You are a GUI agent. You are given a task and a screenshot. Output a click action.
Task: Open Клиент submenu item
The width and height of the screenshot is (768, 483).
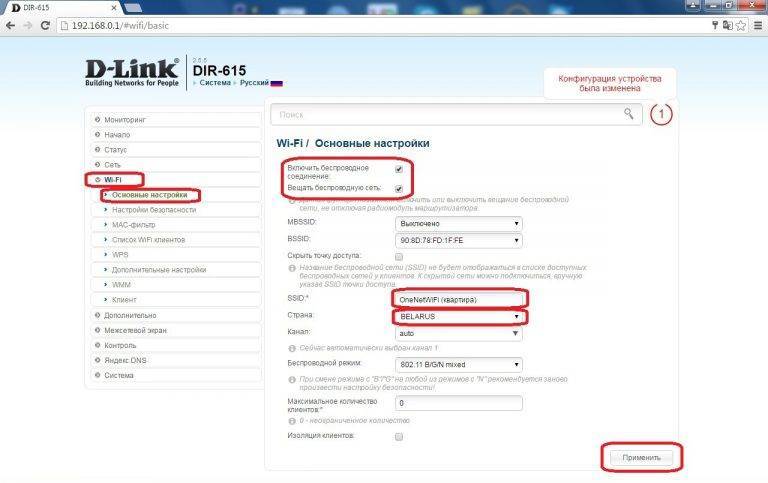(x=175, y=300)
